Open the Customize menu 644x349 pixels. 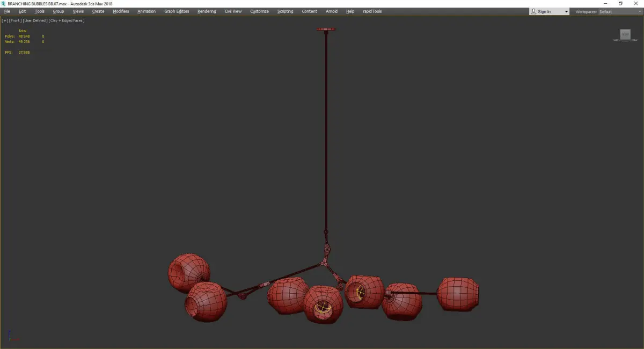259,11
